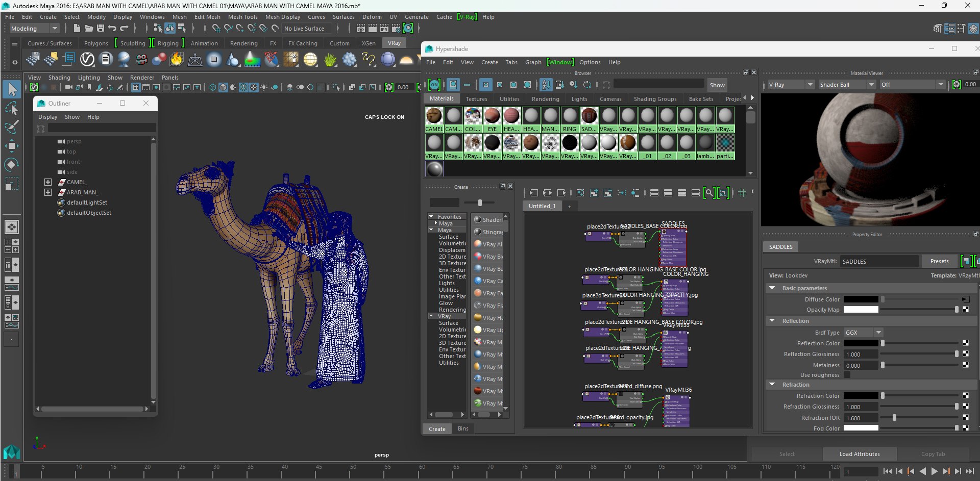Click the Stingray shader icon in Create list
Image resolution: width=980 pixels, height=481 pixels.
coord(478,232)
